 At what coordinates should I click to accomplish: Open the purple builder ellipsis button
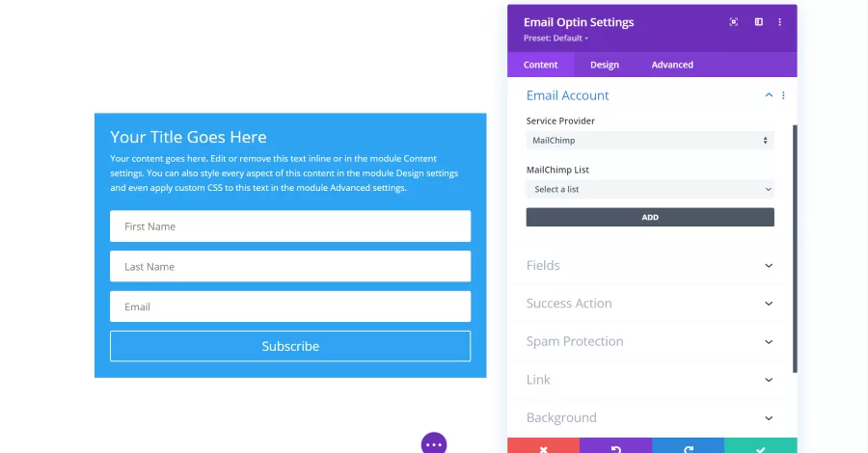click(434, 443)
